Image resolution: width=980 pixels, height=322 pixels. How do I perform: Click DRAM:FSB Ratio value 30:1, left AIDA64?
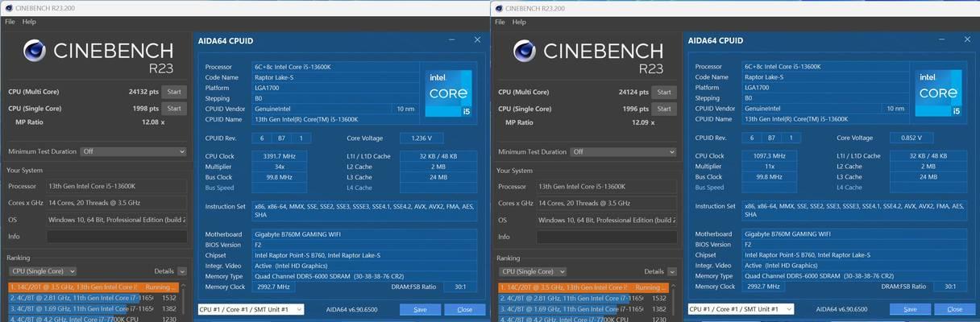(460, 287)
